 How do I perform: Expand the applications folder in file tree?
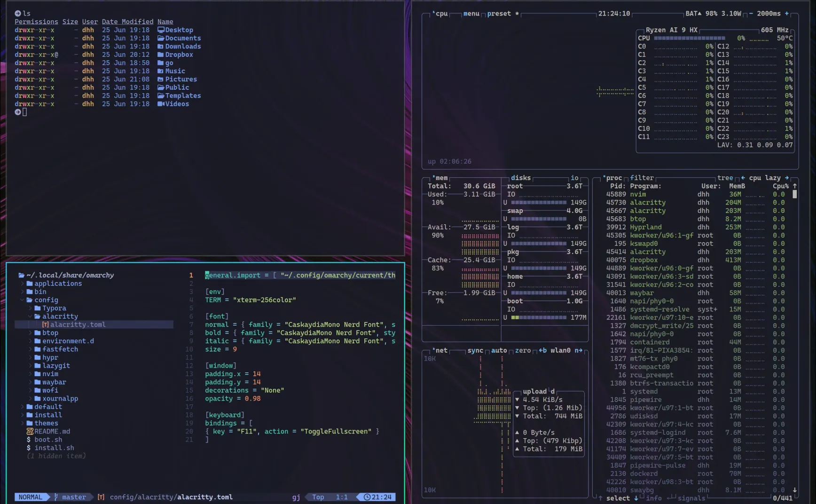(22, 283)
